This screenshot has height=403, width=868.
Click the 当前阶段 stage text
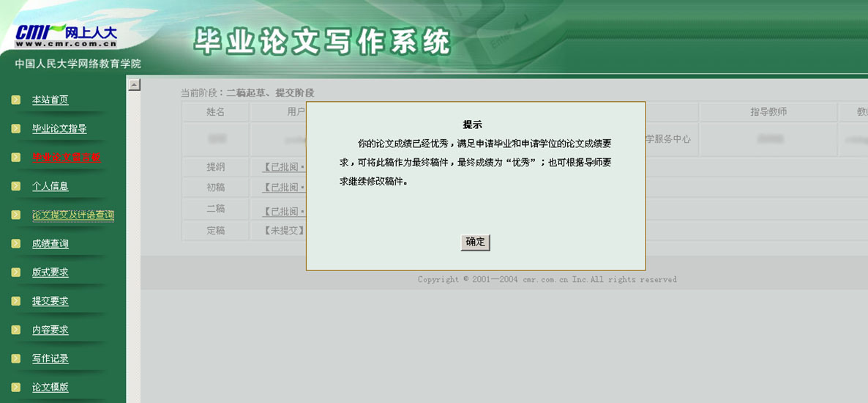coord(247,92)
